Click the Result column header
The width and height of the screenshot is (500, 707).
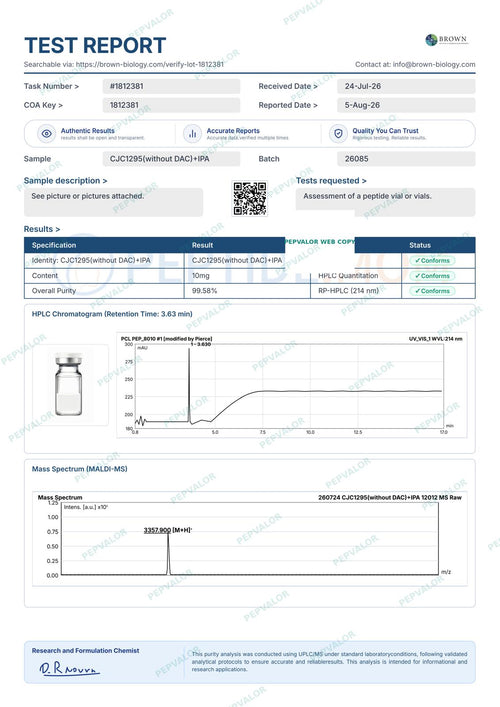[202, 245]
